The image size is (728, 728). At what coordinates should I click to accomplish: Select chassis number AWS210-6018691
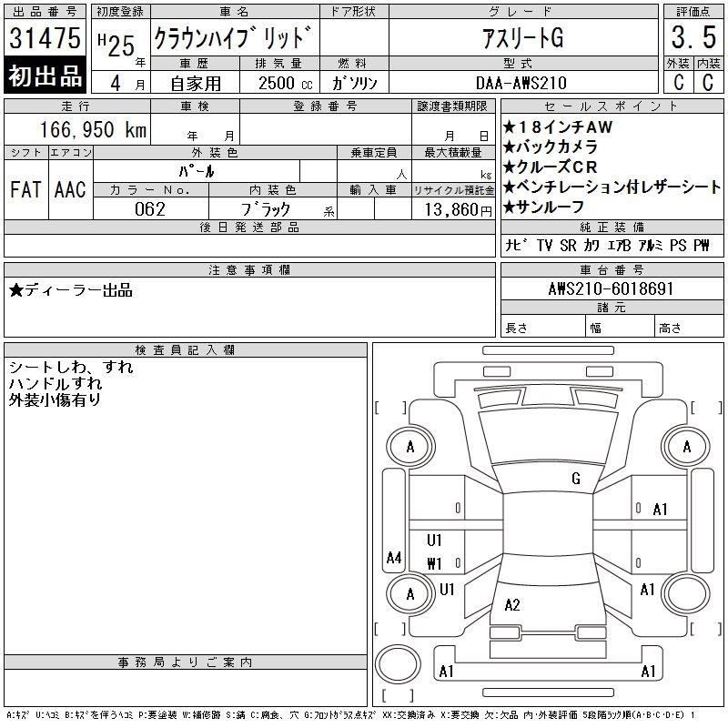coord(611,288)
